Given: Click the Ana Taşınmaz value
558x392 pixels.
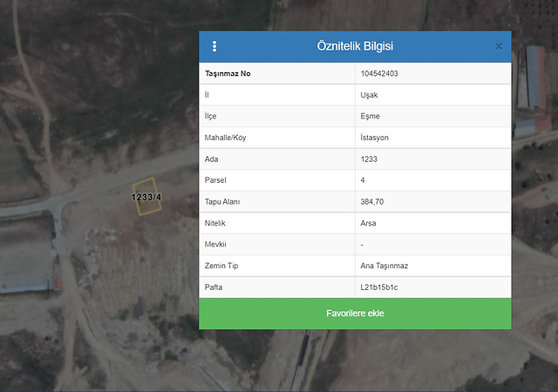Looking at the screenshot, I should (384, 266).
